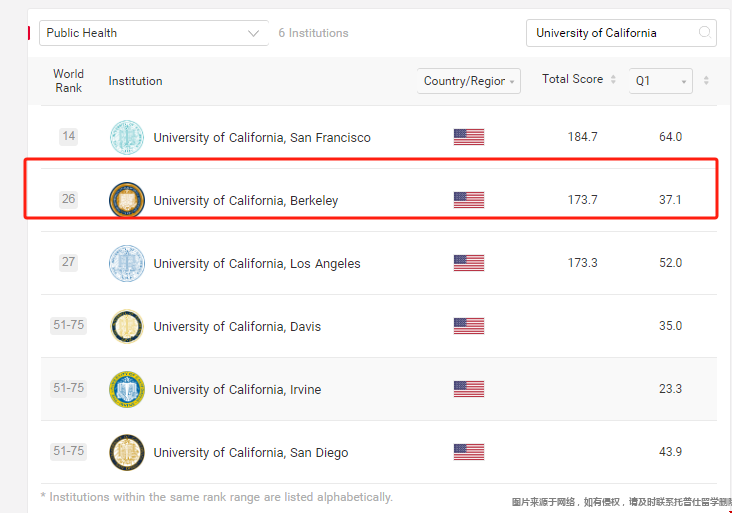Click the search magnifier icon

pyautogui.click(x=704, y=32)
